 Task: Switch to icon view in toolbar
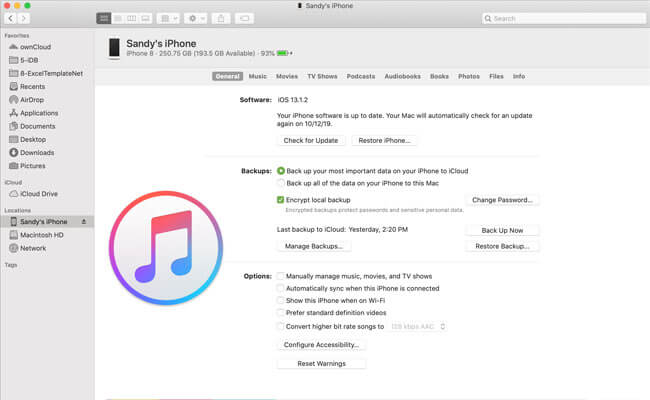(104, 18)
